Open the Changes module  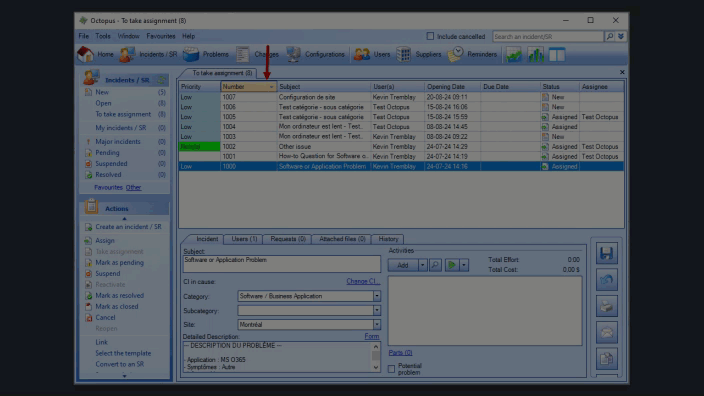click(257, 54)
